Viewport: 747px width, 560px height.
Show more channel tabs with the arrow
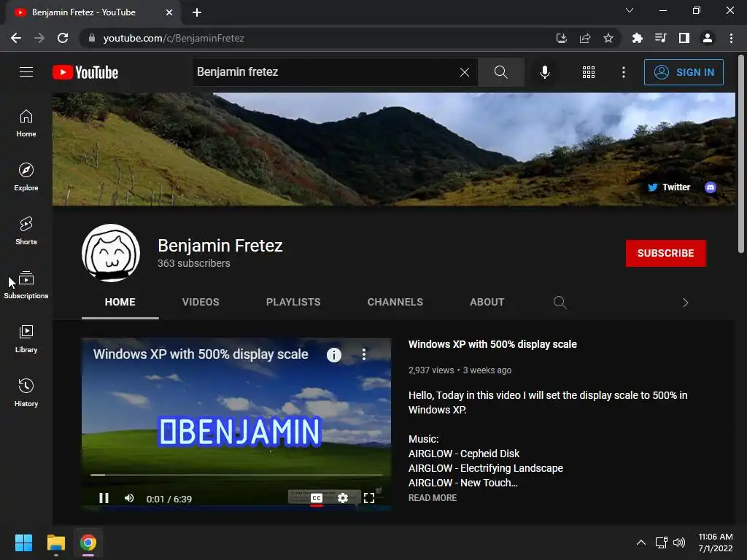[685, 303]
